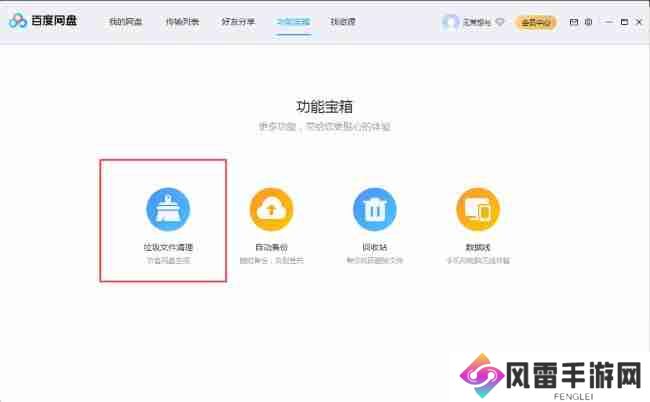Image resolution: width=650 pixels, height=402 pixels.
Task: Open the data cable devices icon
Action: (x=478, y=209)
